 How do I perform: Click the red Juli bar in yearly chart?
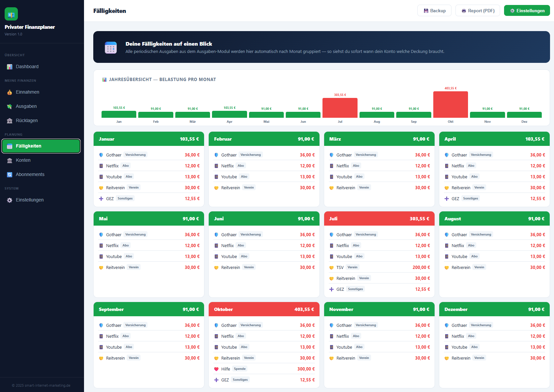(x=340, y=108)
